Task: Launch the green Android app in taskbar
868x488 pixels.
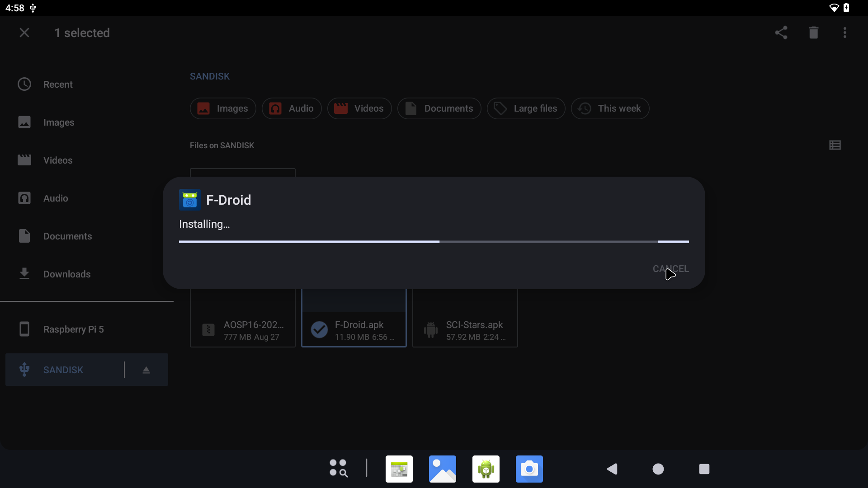Action: 486,469
